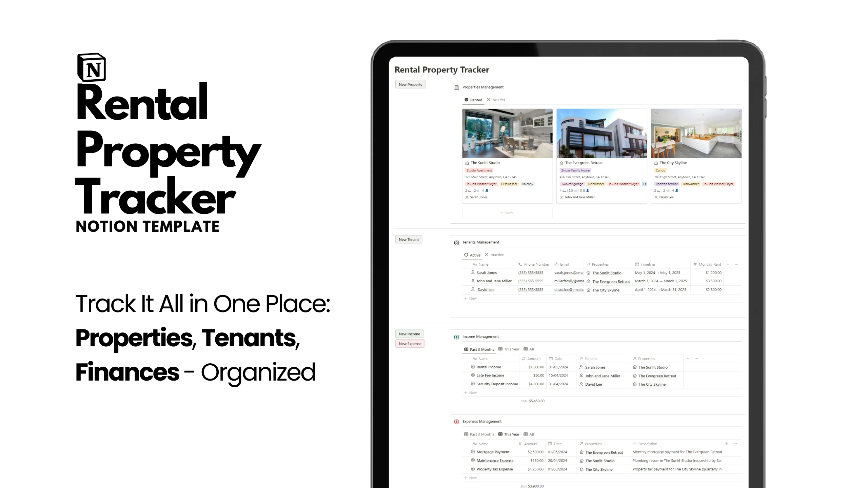Image resolution: width=868 pixels, height=488 pixels.
Task: Click the New Property button icon
Action: click(x=410, y=83)
